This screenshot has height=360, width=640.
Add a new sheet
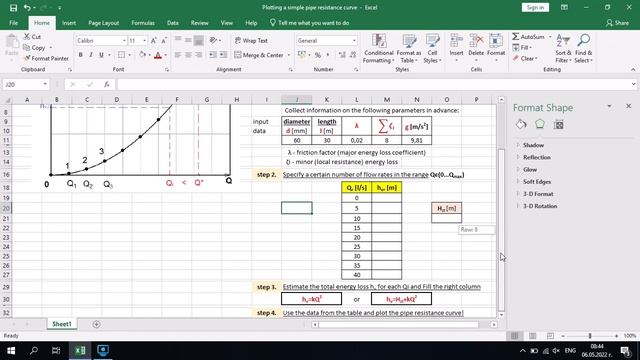point(96,324)
